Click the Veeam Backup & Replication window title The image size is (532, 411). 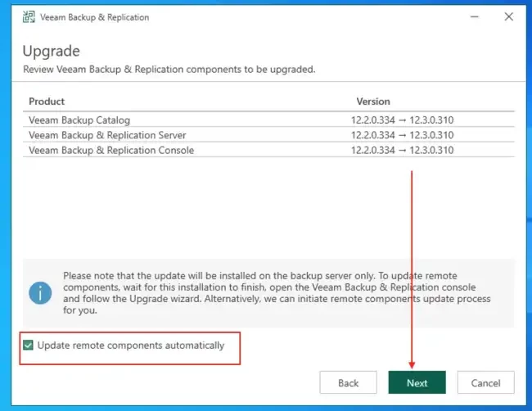coord(94,17)
